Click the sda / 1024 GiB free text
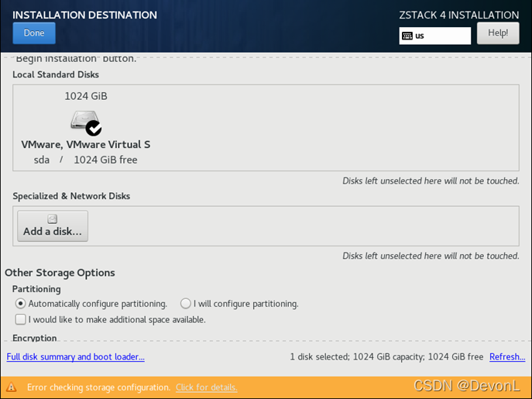The image size is (532, 399). pyautogui.click(x=85, y=160)
